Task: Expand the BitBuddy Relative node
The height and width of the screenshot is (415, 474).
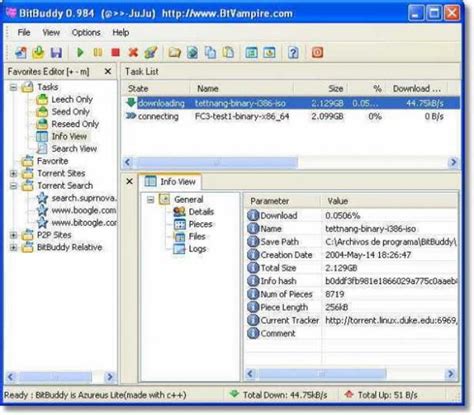Action: pos(13,247)
